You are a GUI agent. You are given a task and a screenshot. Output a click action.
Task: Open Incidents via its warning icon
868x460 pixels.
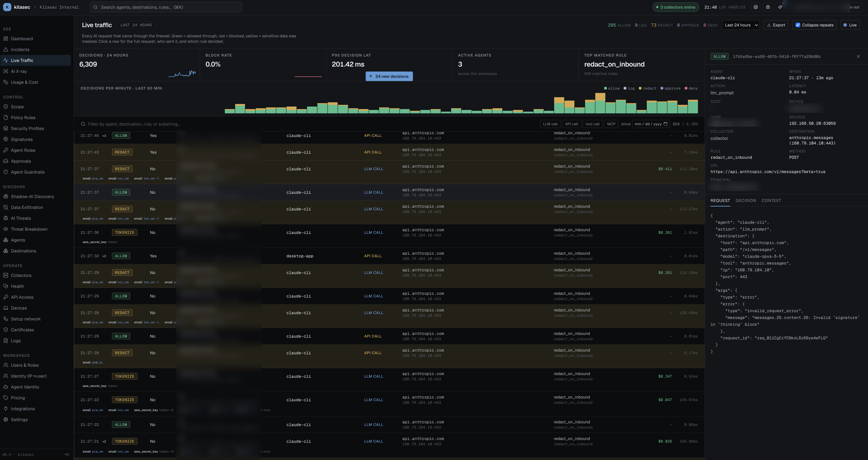pos(6,50)
